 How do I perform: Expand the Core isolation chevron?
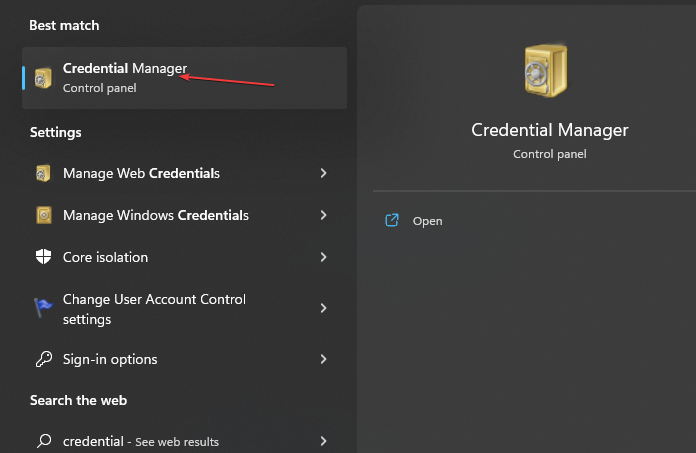coord(324,257)
